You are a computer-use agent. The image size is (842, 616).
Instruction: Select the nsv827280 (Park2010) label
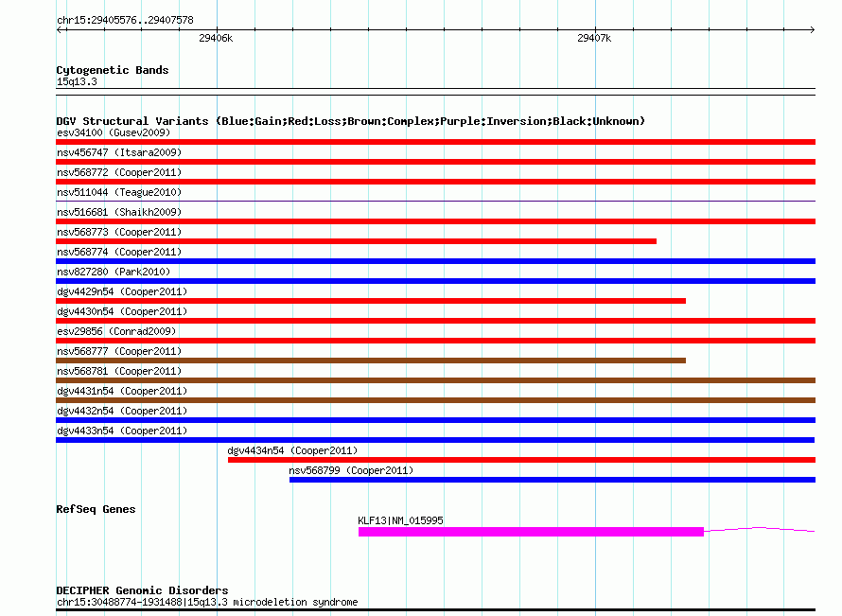click(114, 272)
